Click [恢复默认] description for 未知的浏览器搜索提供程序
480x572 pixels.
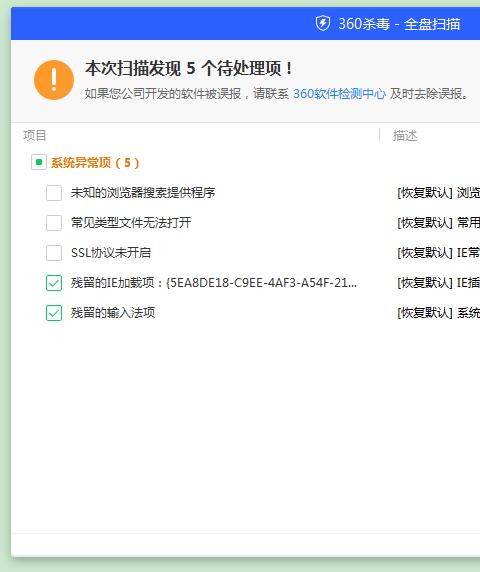click(438, 193)
